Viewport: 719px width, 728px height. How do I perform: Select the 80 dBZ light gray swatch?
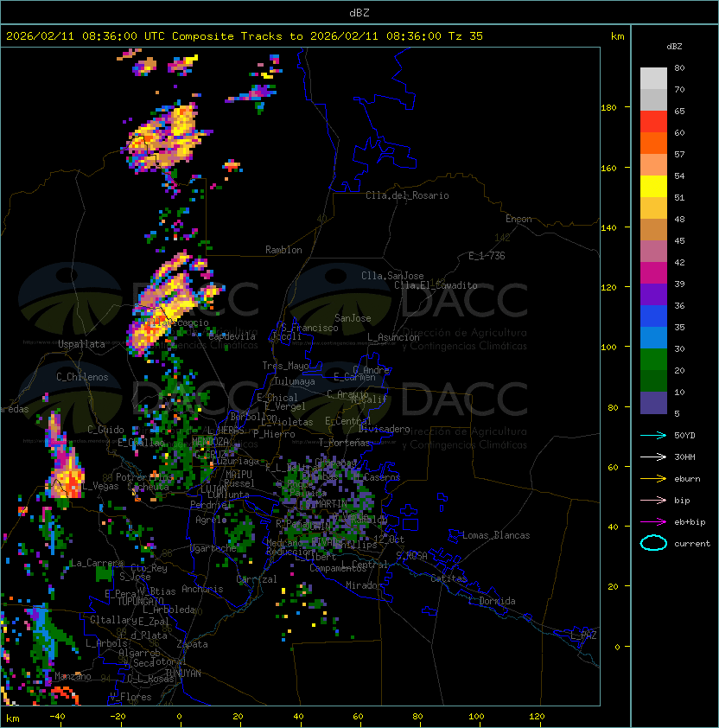[x=653, y=78]
